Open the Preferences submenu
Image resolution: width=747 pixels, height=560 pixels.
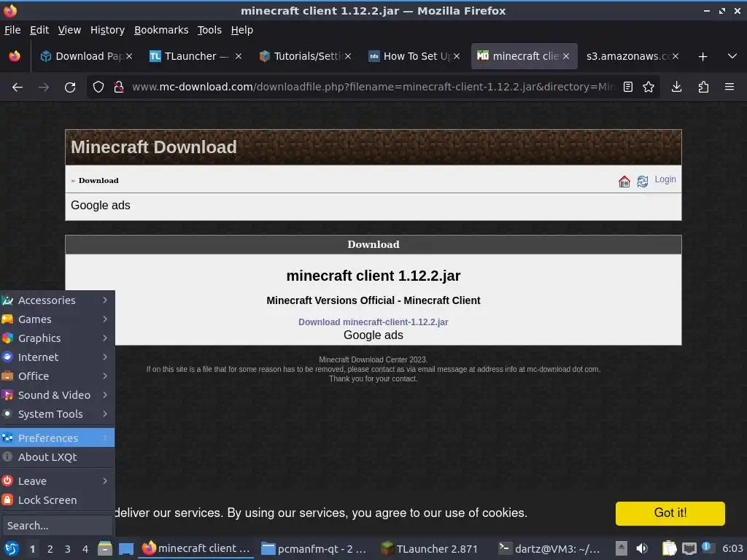click(57, 438)
